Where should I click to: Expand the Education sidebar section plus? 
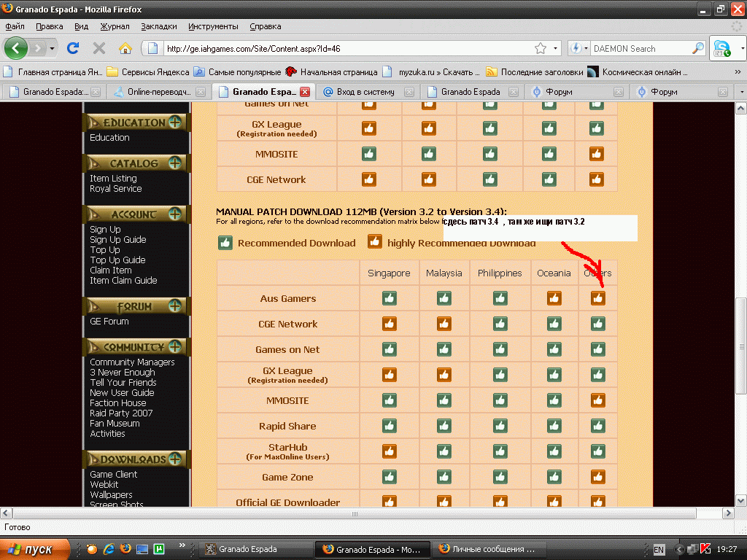(175, 122)
